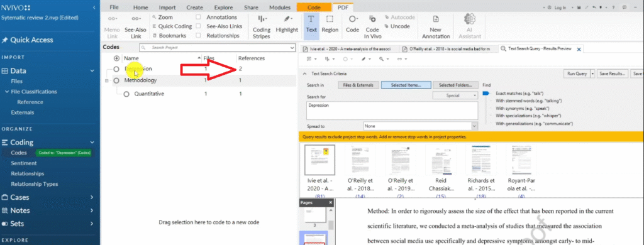Click the Run Query button

tap(577, 74)
